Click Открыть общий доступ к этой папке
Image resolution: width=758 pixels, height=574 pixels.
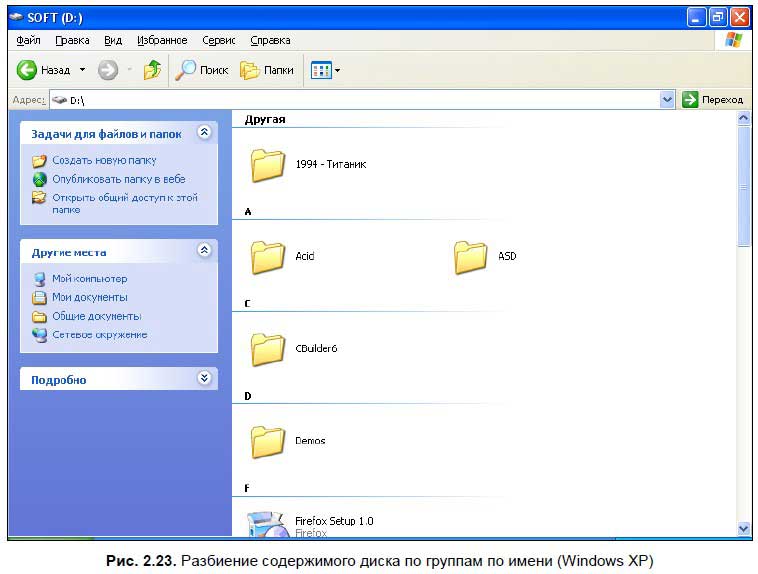[x=125, y=204]
